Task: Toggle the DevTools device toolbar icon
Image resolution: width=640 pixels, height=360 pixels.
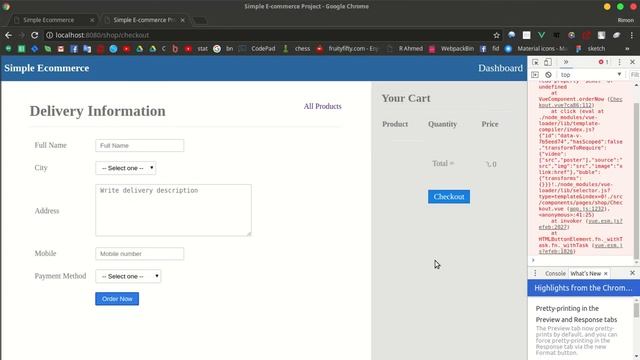Action: 548,62
